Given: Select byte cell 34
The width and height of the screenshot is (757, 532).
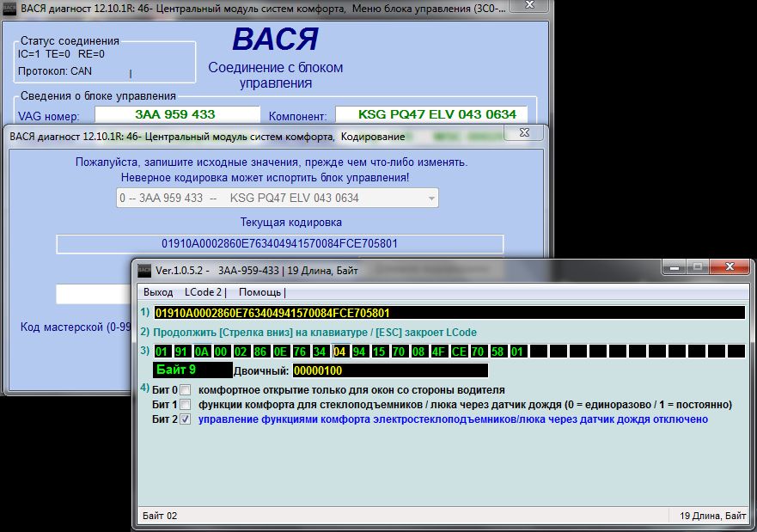Looking at the screenshot, I should point(321,352).
